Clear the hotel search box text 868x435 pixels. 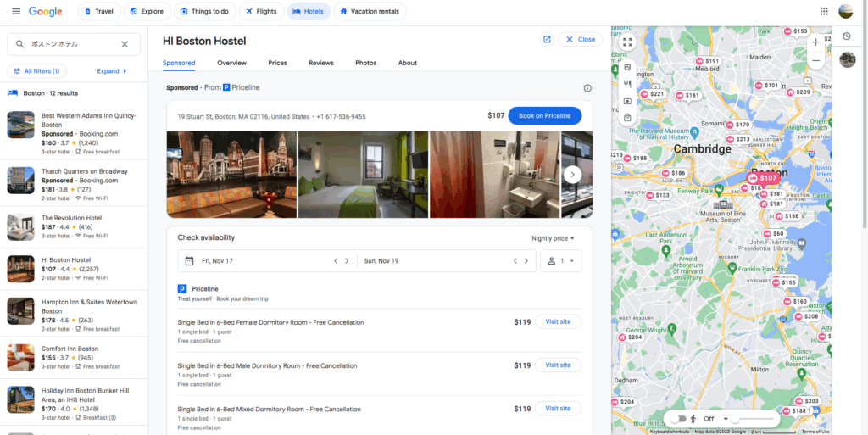click(x=125, y=44)
